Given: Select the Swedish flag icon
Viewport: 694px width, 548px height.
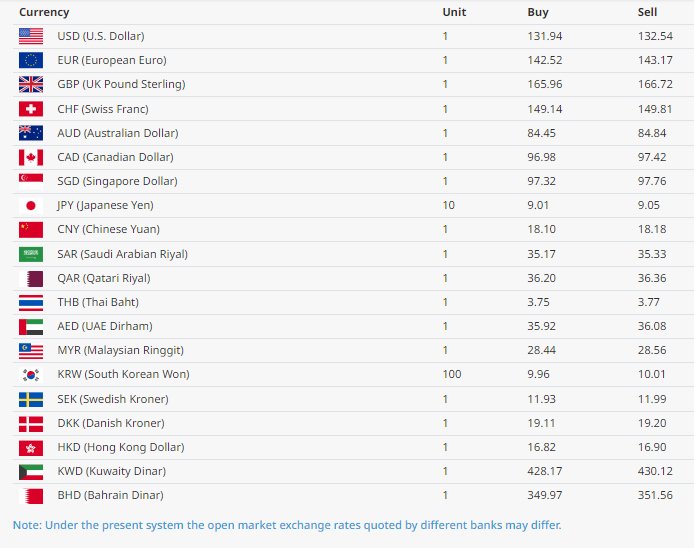Looking at the screenshot, I should click(x=31, y=399).
